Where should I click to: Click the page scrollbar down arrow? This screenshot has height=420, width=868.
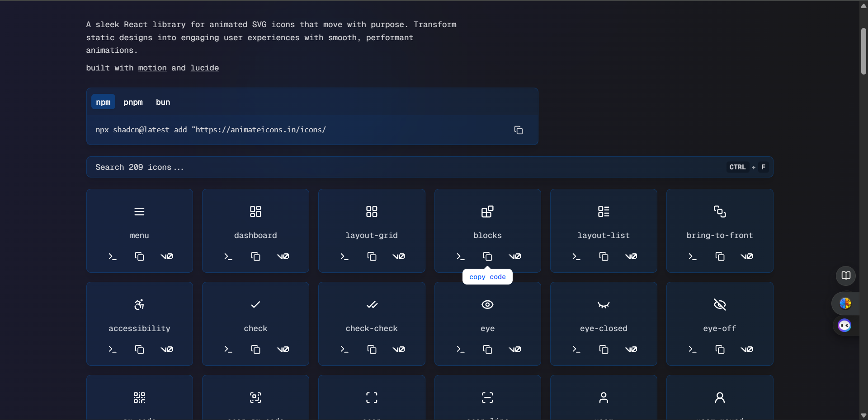pos(863,415)
